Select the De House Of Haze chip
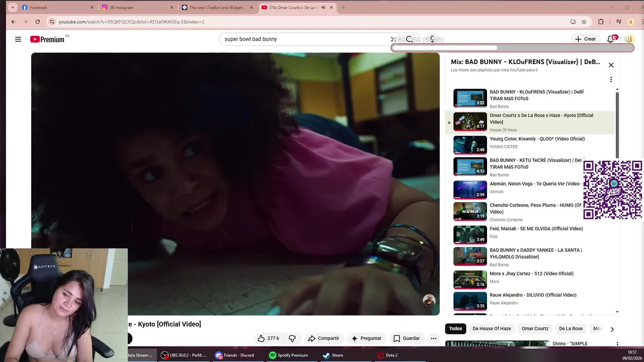644x362 pixels. [x=492, y=329]
